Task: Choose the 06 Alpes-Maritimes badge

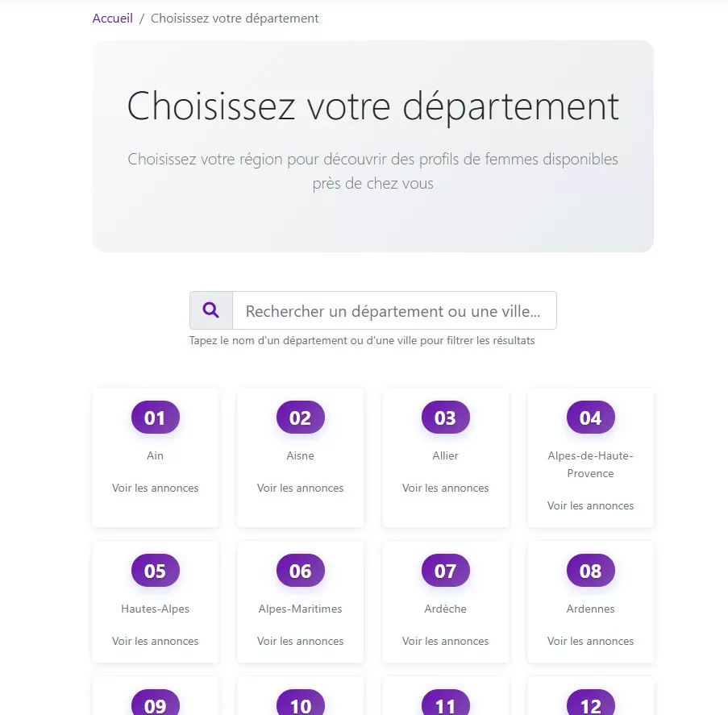Action: coord(300,571)
